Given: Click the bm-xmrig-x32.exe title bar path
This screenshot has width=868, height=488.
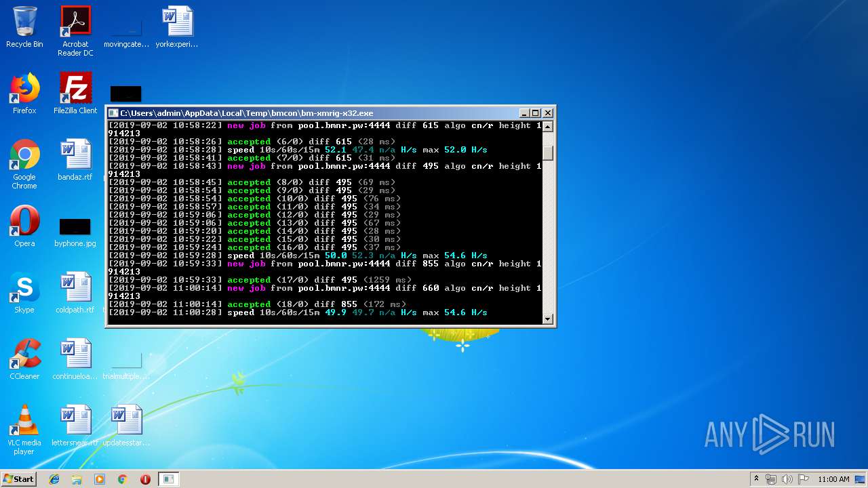Looking at the screenshot, I should (x=247, y=113).
